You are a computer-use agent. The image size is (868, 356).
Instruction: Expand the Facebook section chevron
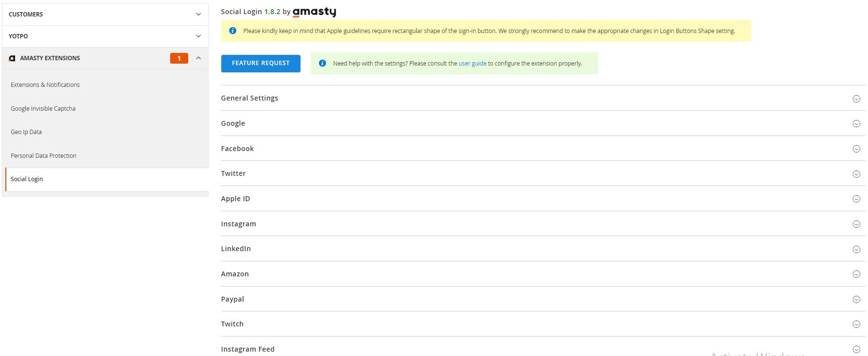(x=856, y=149)
